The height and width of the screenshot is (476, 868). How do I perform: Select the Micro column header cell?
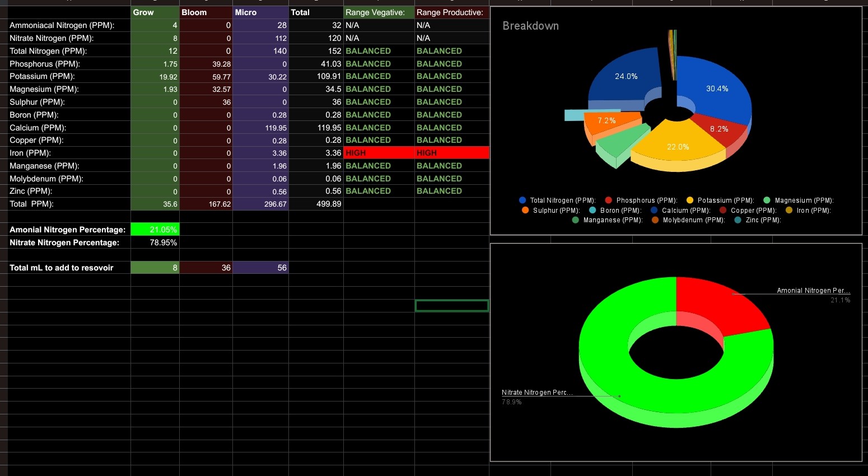[260, 12]
